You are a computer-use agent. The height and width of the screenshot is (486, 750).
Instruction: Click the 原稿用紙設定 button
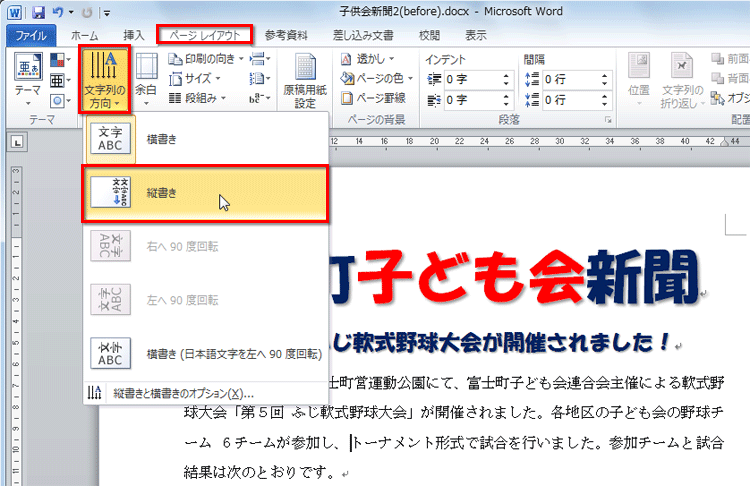point(305,81)
